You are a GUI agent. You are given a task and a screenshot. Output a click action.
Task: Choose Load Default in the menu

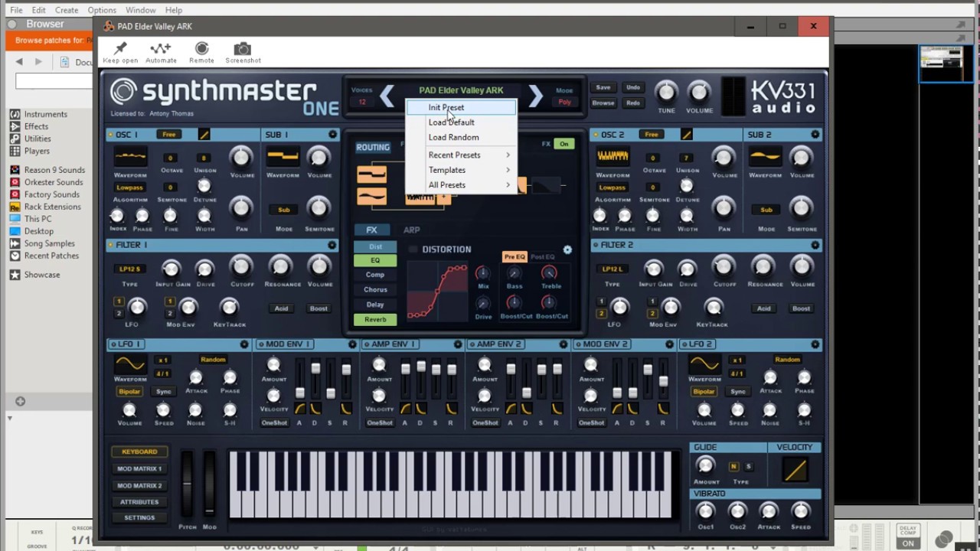461,122
